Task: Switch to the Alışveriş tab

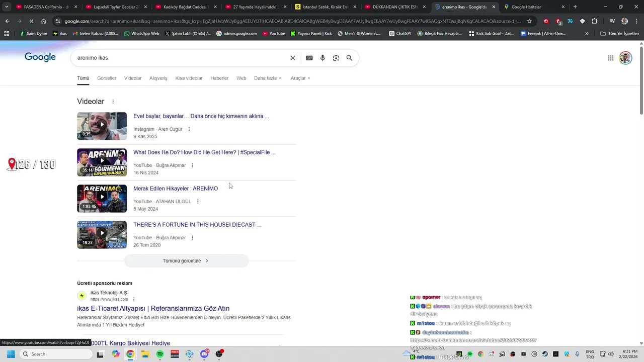Action: (x=158, y=78)
